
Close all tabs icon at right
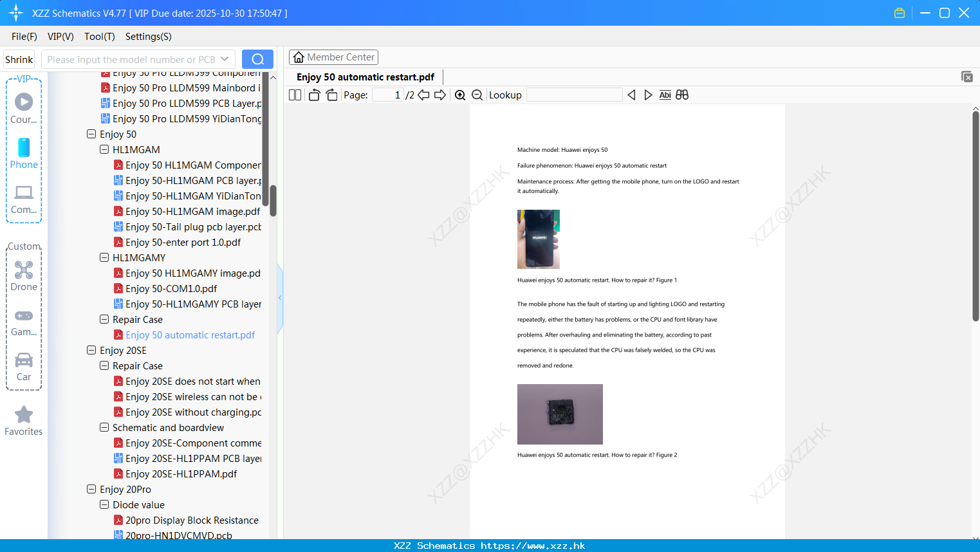click(x=966, y=77)
